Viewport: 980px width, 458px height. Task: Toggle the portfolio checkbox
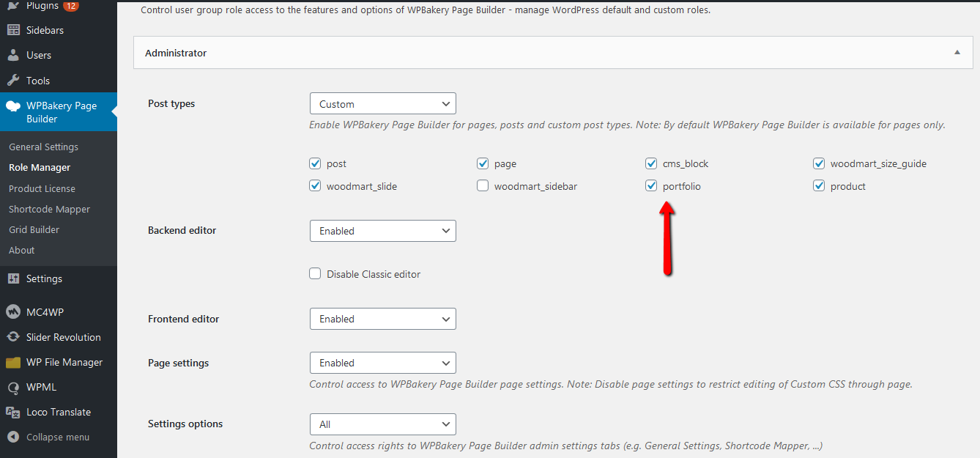coord(651,186)
